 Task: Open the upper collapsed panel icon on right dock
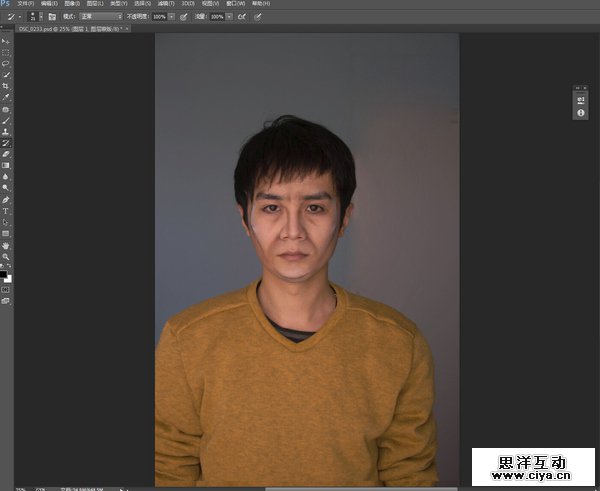(x=580, y=100)
